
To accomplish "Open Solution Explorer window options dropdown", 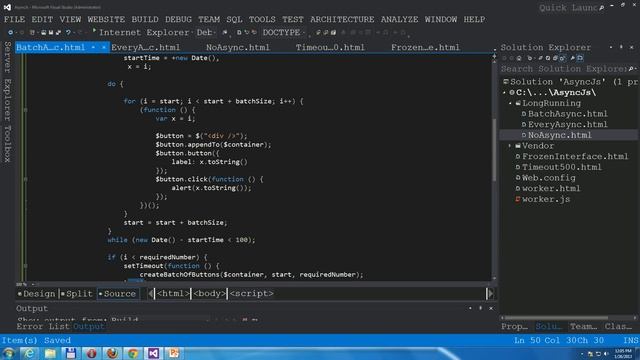I will pos(611,47).
